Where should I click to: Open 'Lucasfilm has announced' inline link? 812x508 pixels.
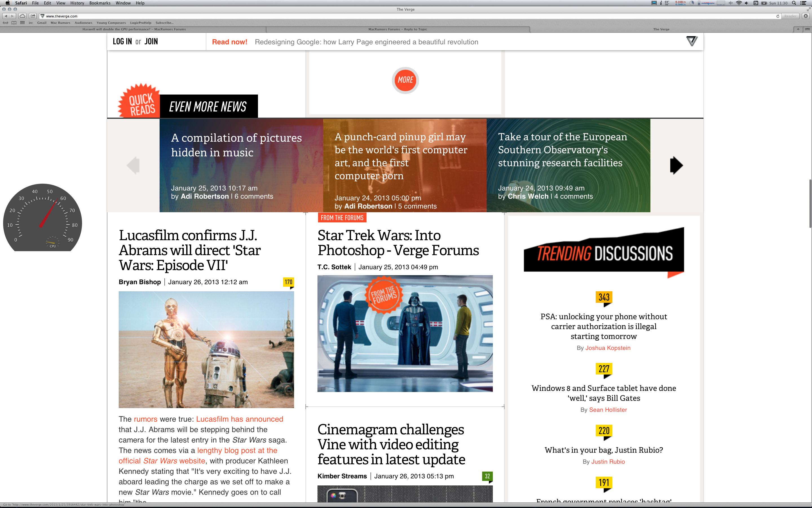pyautogui.click(x=240, y=419)
